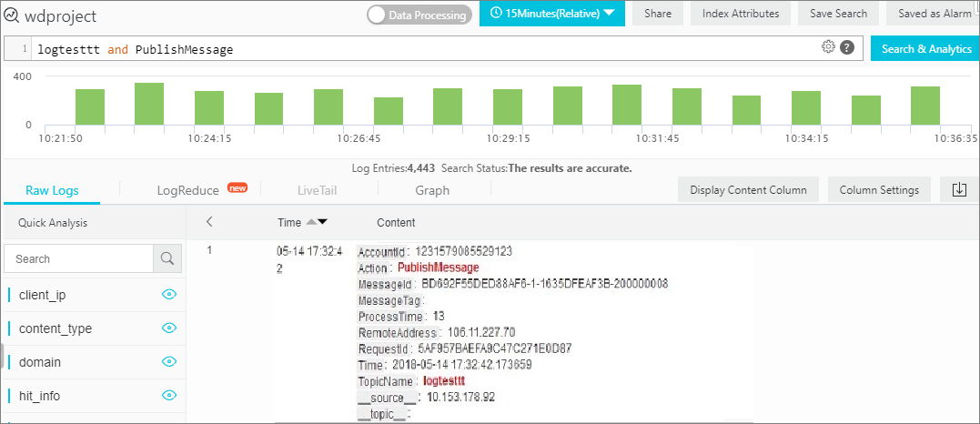Focus the Quick Analysis search field
980x424 pixels.
click(x=79, y=258)
